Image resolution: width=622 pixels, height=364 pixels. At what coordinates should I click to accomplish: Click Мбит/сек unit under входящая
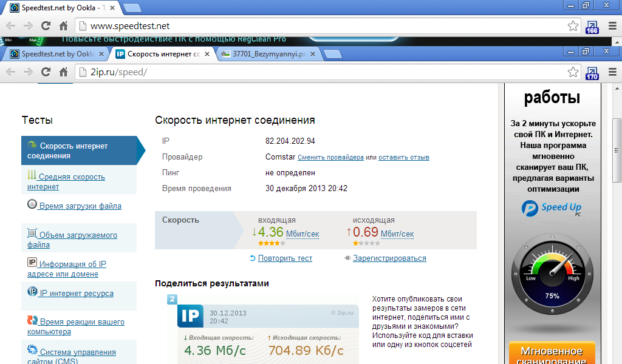[302, 234]
